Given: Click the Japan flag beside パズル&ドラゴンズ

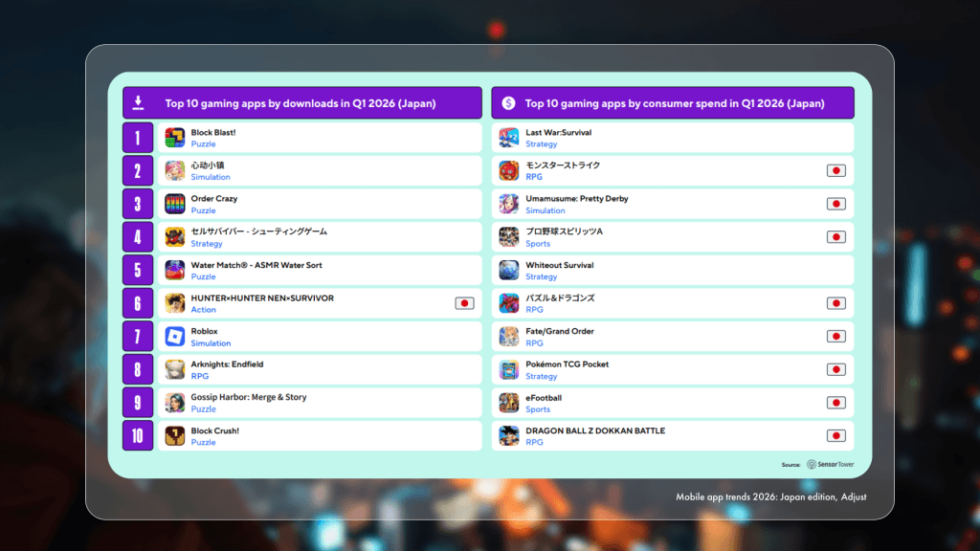Looking at the screenshot, I should [836, 303].
